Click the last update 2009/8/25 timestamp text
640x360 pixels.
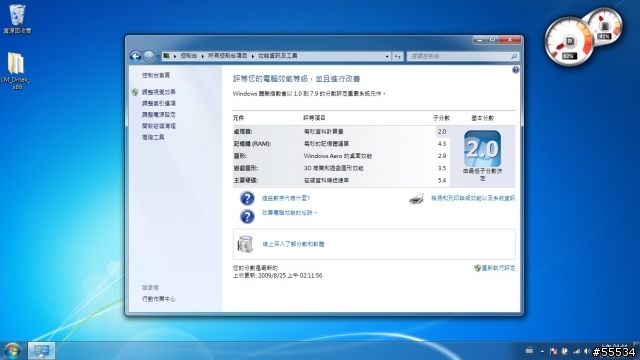[x=278, y=276]
